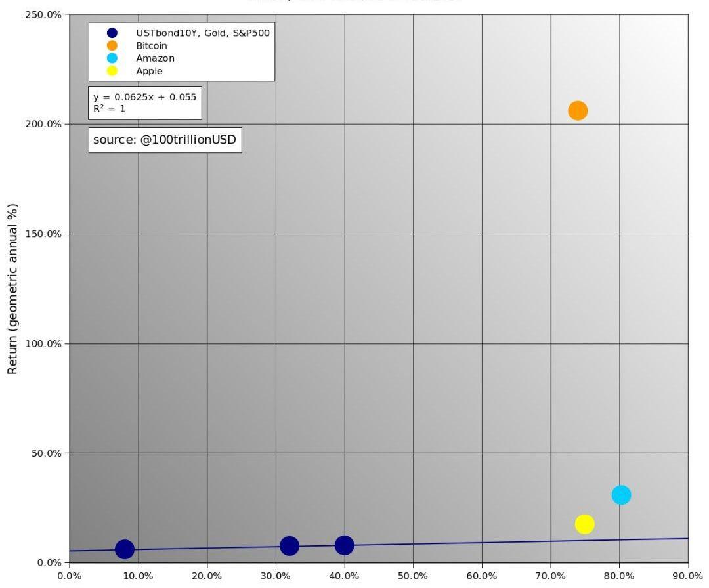Screen dimensions: 709x588
Task: Click the 200.0% y-axis tick label
Action: [43, 124]
